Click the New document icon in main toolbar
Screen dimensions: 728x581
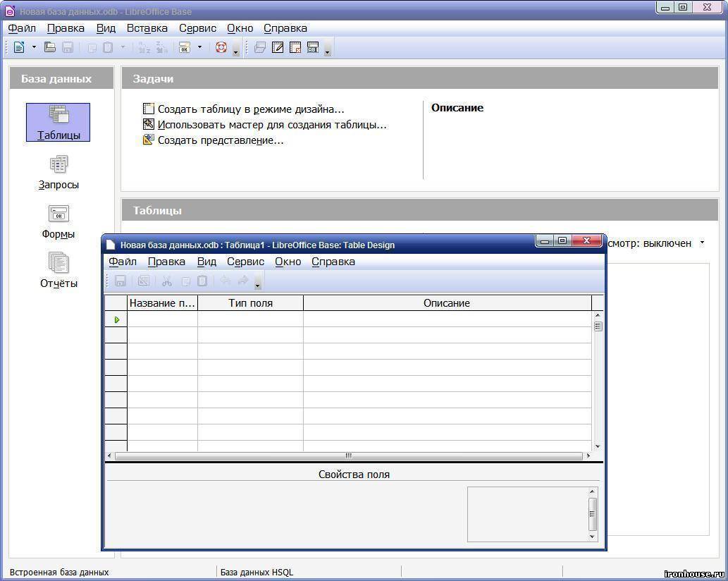[x=18, y=47]
